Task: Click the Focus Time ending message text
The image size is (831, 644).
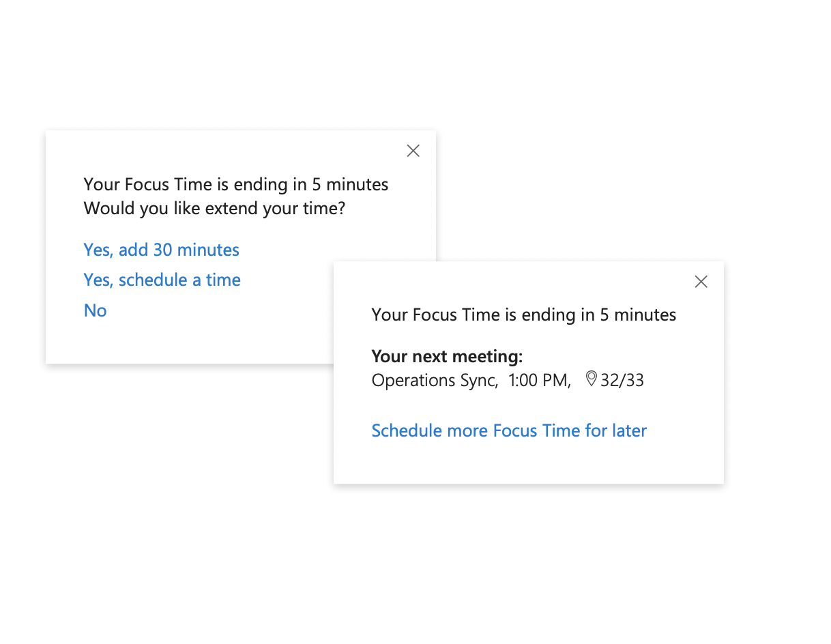Action: coord(235,184)
